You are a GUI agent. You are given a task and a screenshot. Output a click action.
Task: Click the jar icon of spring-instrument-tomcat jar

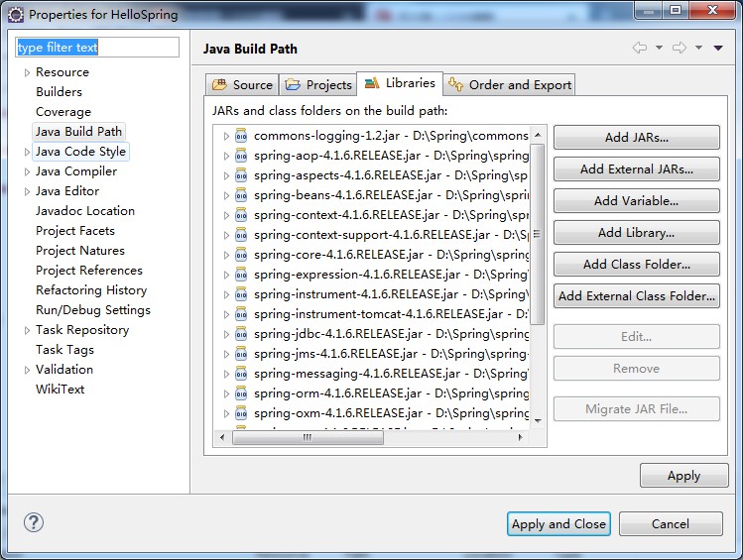pos(241,315)
